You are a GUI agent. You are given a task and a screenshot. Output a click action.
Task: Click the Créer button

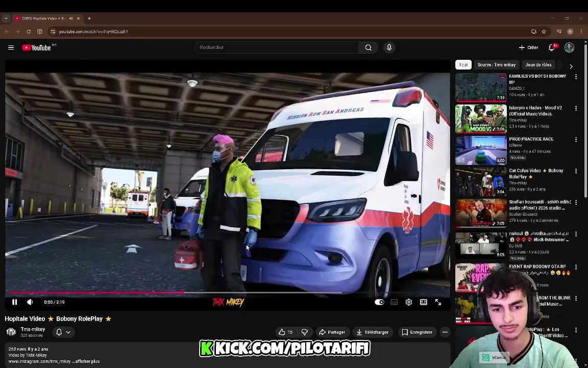[x=528, y=48]
